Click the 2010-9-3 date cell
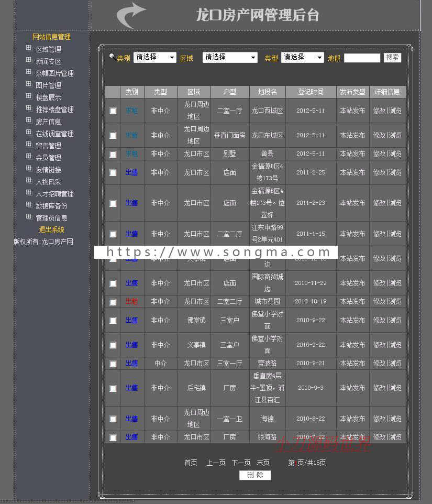Screen dimensions: 432x504 (x=311, y=388)
